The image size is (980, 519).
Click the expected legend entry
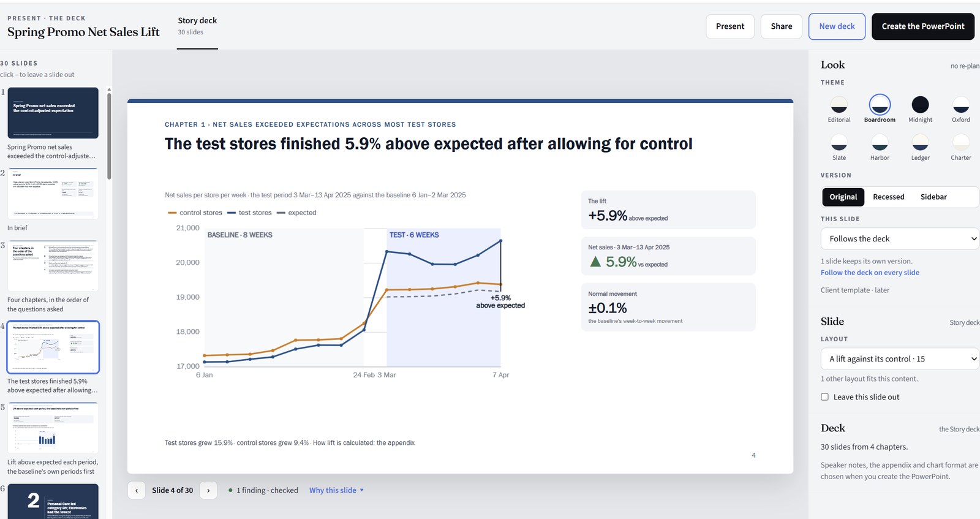[296, 213]
